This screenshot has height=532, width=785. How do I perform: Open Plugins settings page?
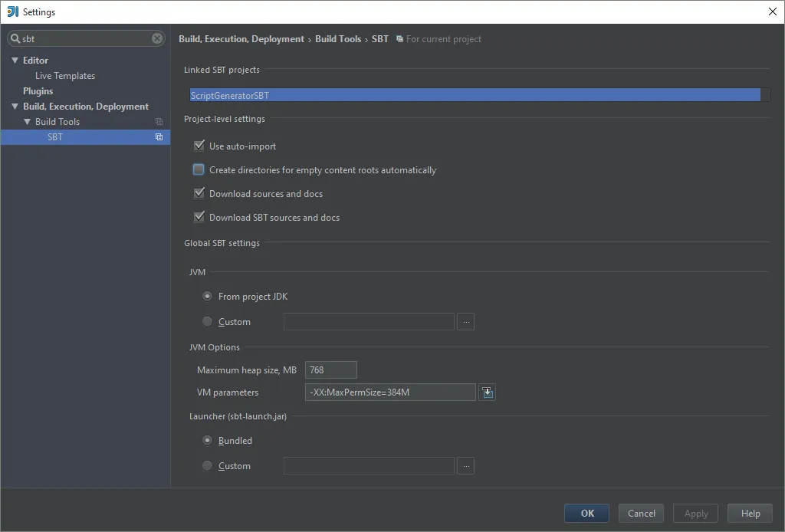tap(38, 91)
